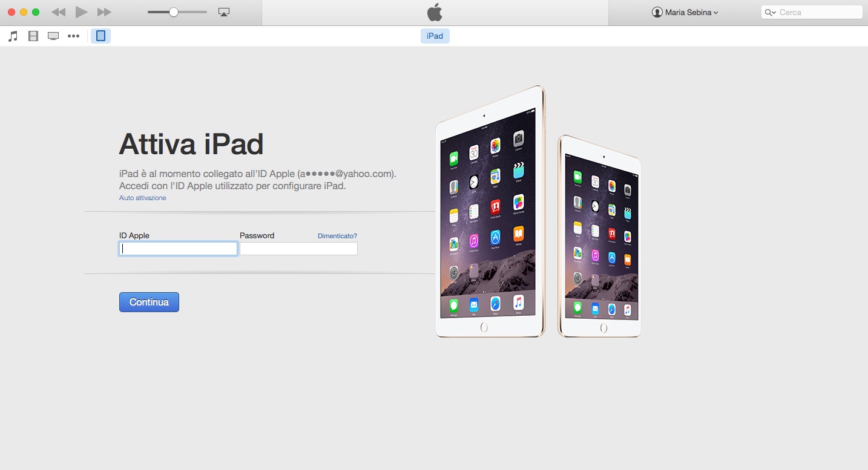Click the AirPlay icon

point(224,12)
